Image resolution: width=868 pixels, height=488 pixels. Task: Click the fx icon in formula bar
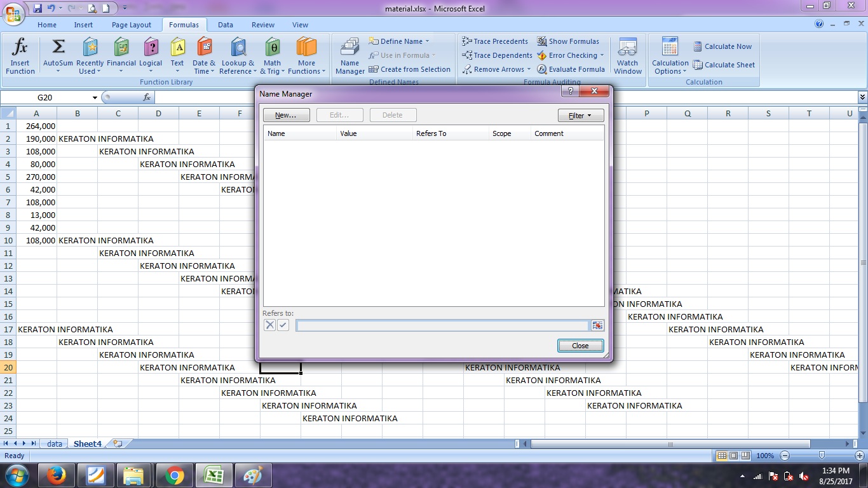[x=147, y=97]
